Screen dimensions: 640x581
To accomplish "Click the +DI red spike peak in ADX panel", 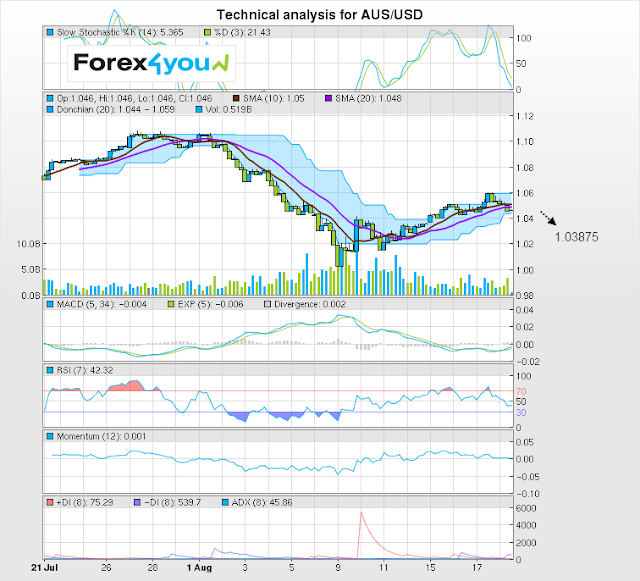I will pos(361,512).
